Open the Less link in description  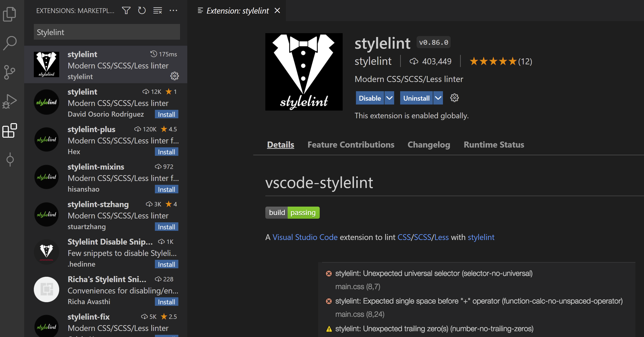coord(441,237)
